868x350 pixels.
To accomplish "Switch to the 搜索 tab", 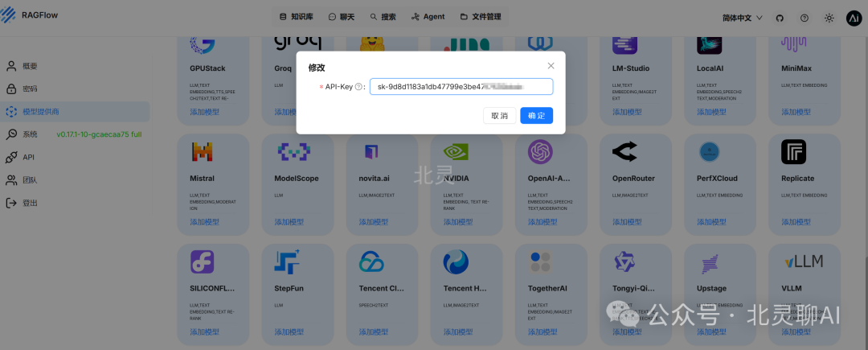I will tap(383, 17).
